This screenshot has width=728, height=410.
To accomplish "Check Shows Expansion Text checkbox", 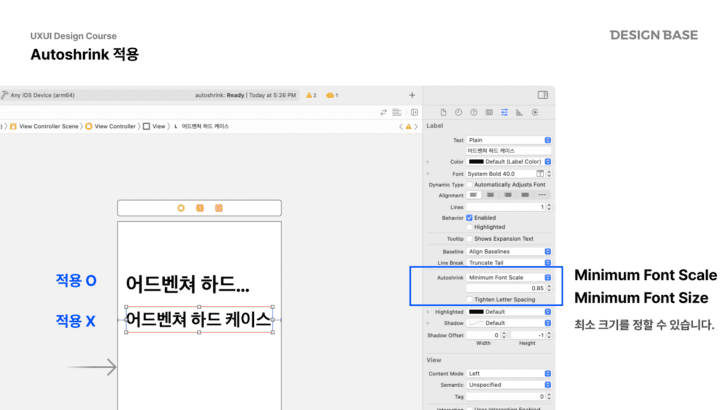I will pyautogui.click(x=469, y=239).
